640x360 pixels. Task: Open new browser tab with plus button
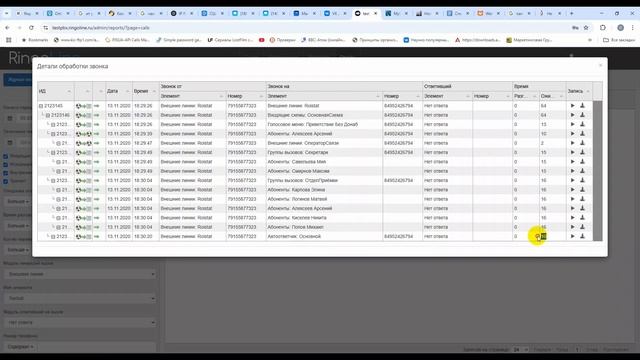click(x=571, y=13)
